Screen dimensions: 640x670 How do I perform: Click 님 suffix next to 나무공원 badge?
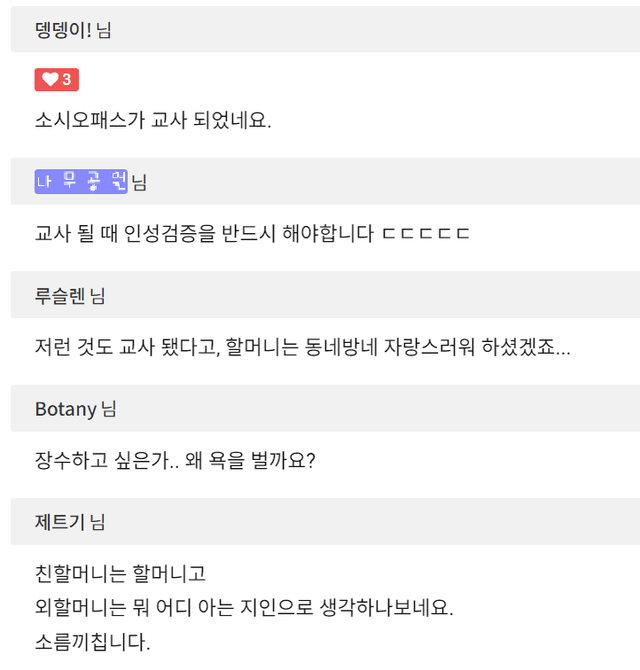point(139,182)
